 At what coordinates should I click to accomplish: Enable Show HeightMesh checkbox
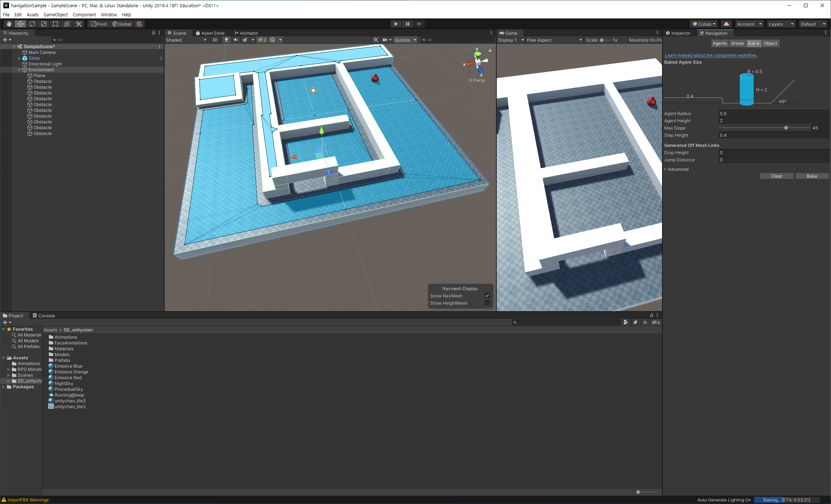coord(487,303)
